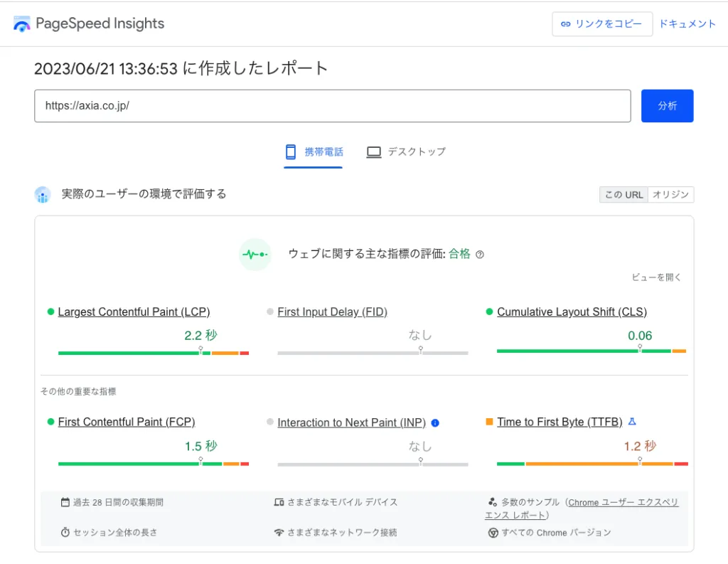Open Cumulative Layout Shift (CLS) link
The height and width of the screenshot is (564, 728).
pyautogui.click(x=572, y=312)
